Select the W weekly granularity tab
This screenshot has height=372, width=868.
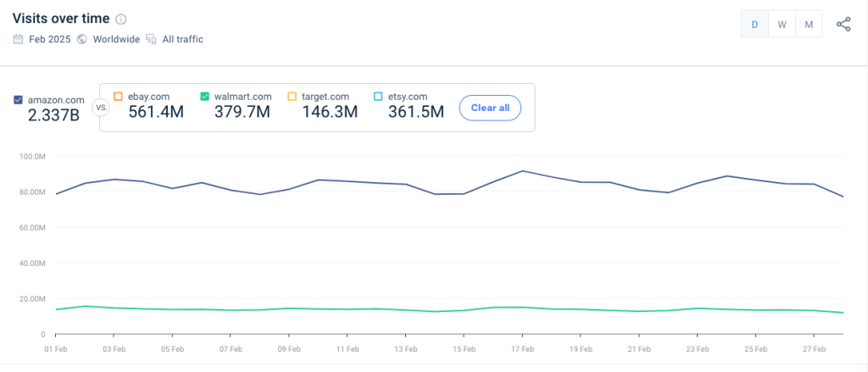[x=782, y=25]
